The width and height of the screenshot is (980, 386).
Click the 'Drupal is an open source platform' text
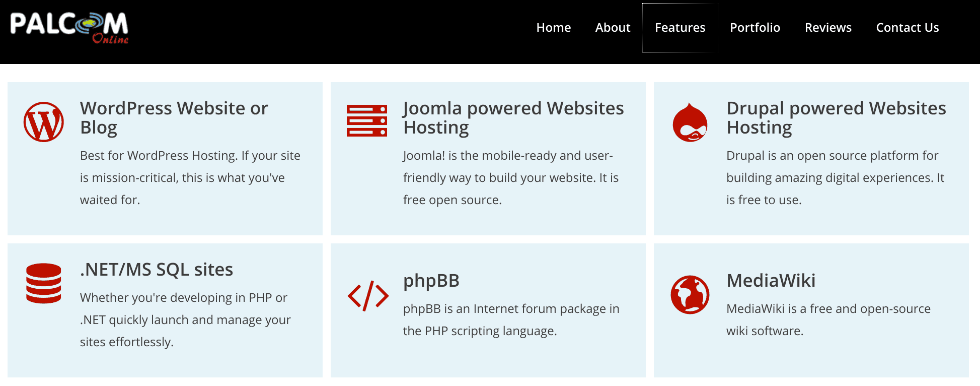[x=836, y=178]
